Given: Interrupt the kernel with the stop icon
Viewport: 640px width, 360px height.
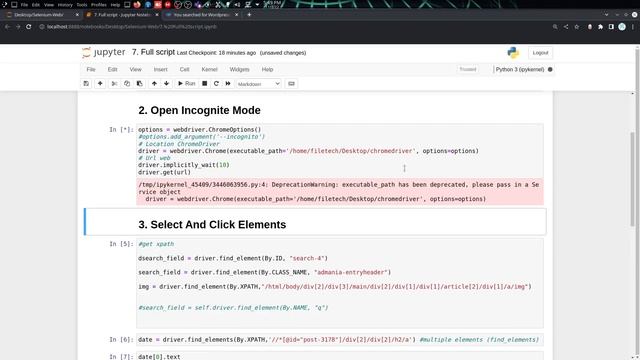Looking at the screenshot, I should click(204, 84).
